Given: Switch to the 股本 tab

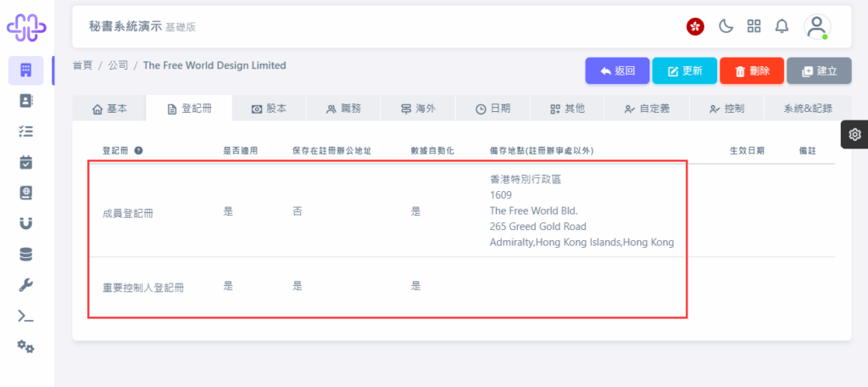Looking at the screenshot, I should [269, 109].
